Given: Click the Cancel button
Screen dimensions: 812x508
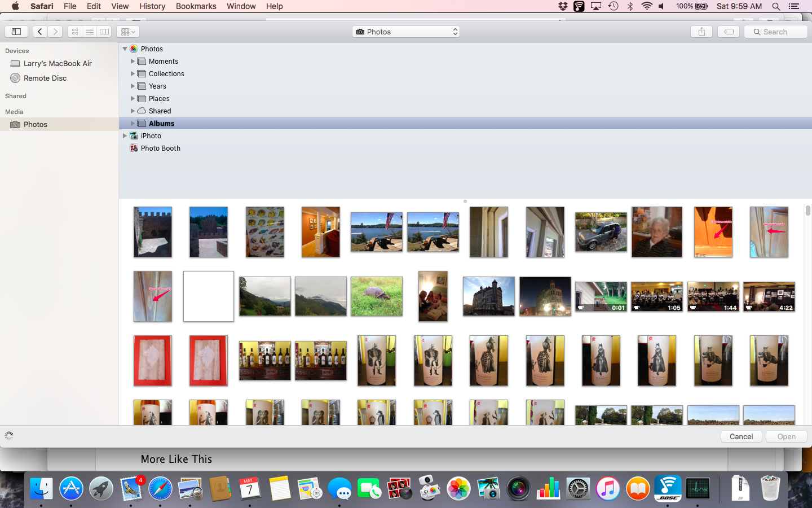Looking at the screenshot, I should tap(742, 436).
